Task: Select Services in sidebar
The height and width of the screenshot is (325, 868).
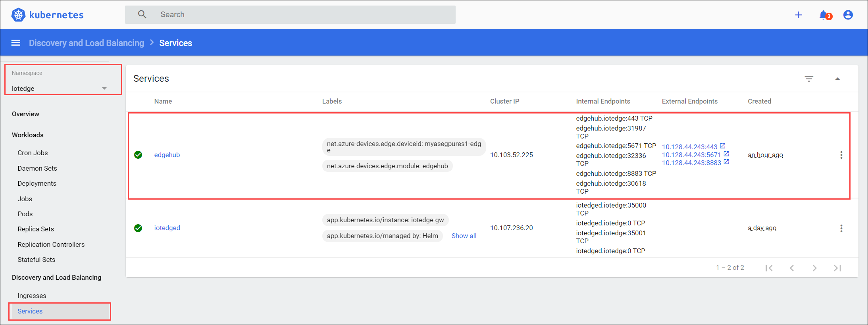Action: point(60,311)
